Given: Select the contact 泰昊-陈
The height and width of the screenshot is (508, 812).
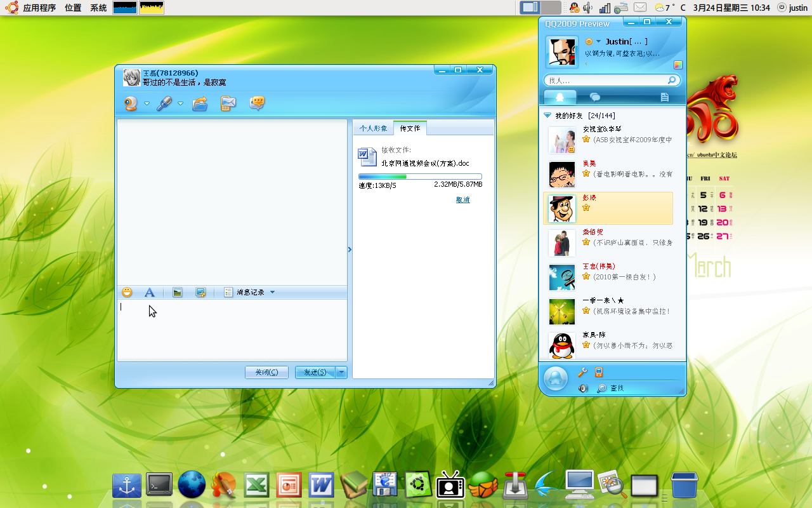Looking at the screenshot, I should [608, 345].
